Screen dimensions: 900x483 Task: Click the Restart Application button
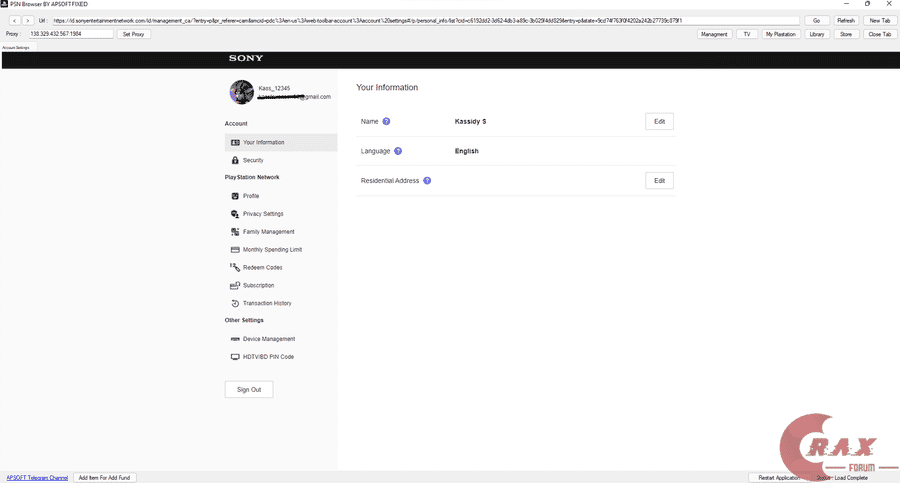pyautogui.click(x=779, y=478)
